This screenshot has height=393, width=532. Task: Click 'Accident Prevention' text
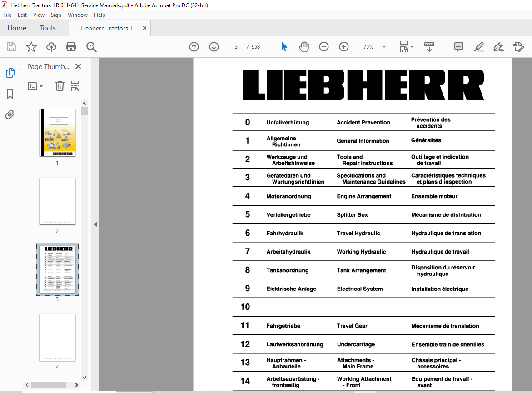point(363,123)
